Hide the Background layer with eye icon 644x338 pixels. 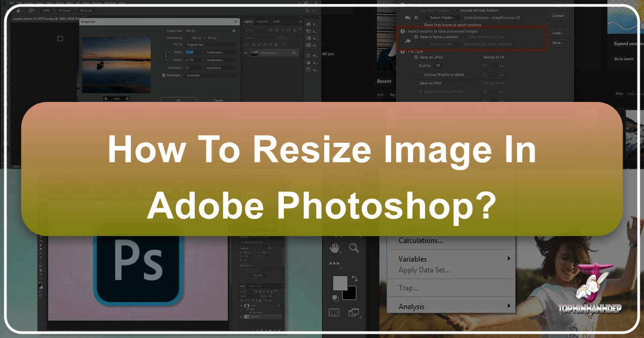[x=246, y=53]
